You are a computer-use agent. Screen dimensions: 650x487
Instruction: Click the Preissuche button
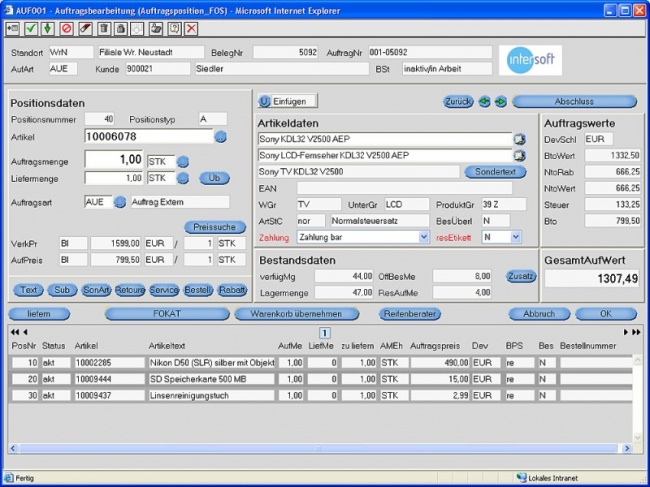click(x=215, y=227)
